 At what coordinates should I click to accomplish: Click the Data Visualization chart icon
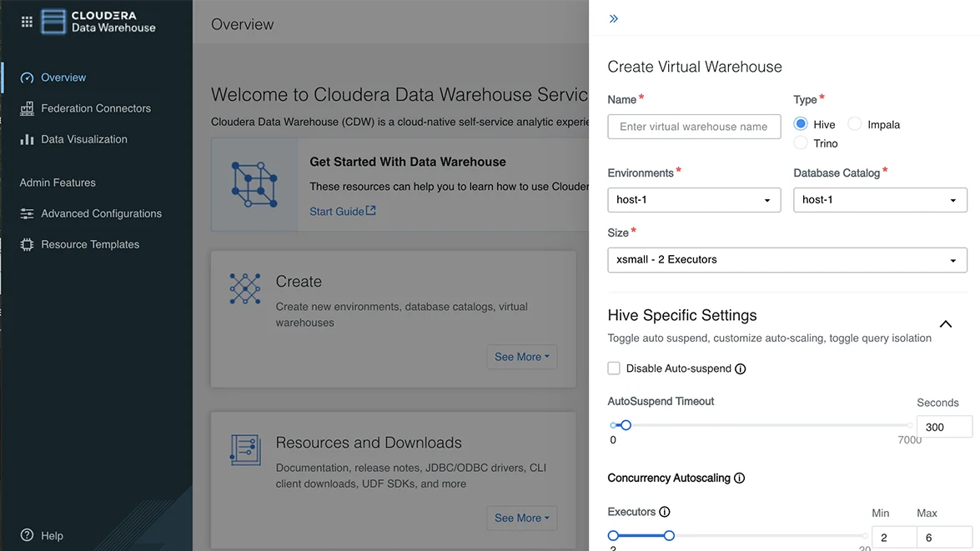click(28, 139)
